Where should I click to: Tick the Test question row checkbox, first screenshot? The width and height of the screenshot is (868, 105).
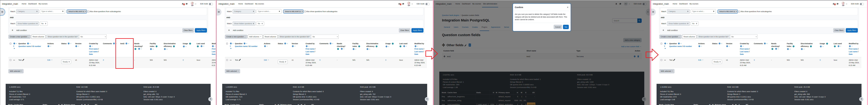click(10, 60)
